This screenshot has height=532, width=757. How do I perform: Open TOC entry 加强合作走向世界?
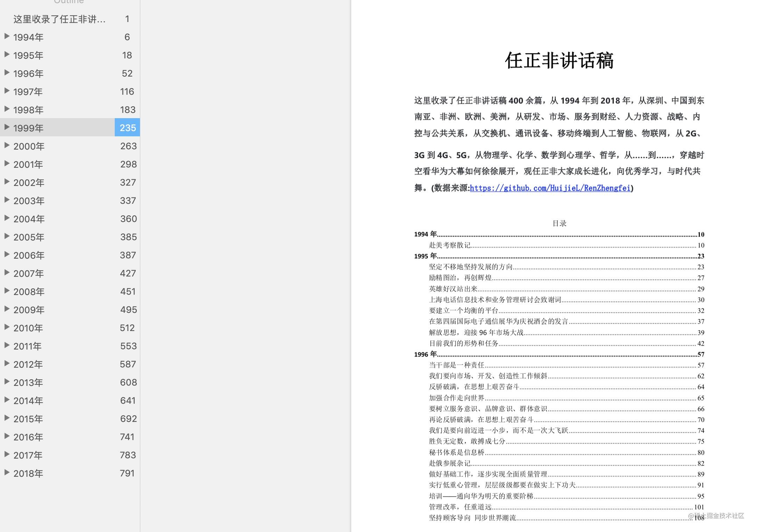tap(566, 398)
